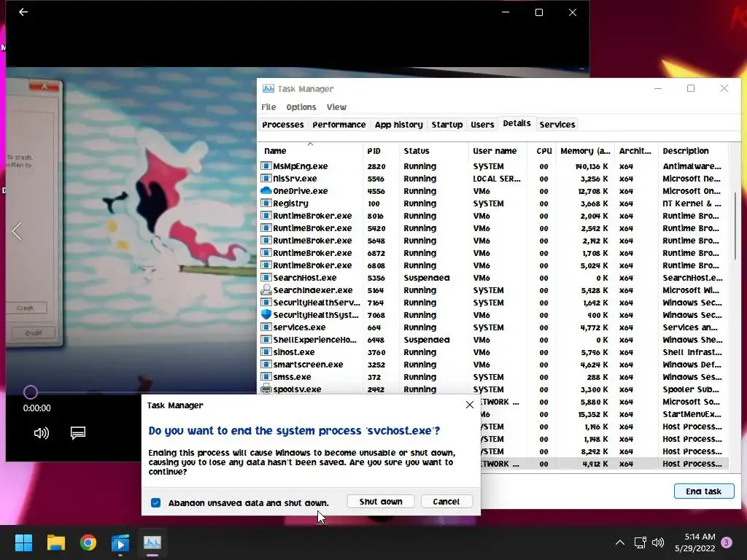Switch to the Startup tab
747x560 pixels.
pyautogui.click(x=447, y=125)
